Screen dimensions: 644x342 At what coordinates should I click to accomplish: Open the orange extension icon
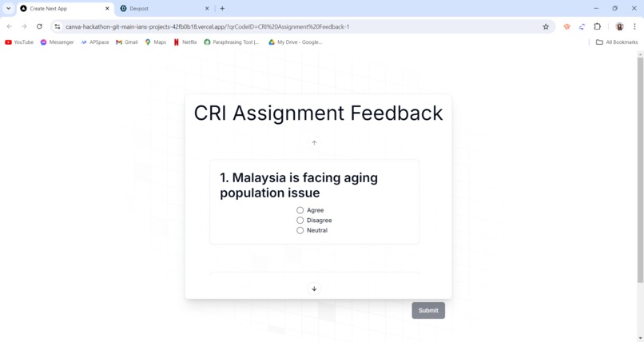pyautogui.click(x=566, y=26)
